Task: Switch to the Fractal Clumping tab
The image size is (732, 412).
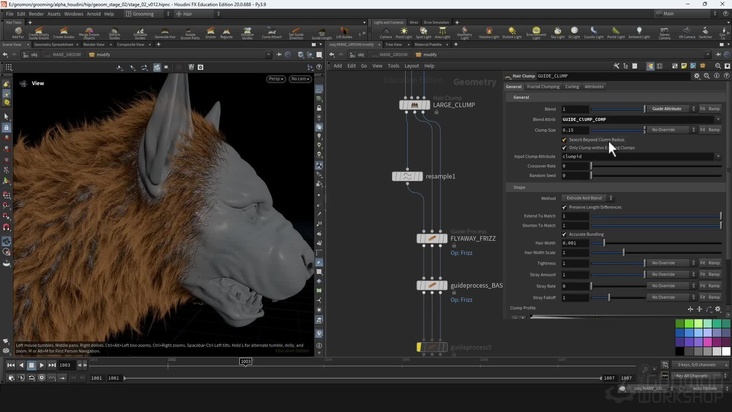Action: point(544,87)
